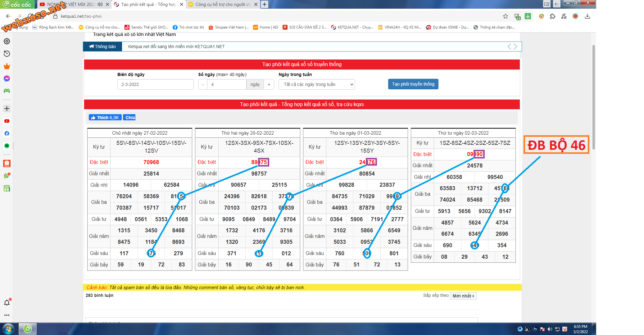Open browsing history sidebar icon

coord(7,54)
